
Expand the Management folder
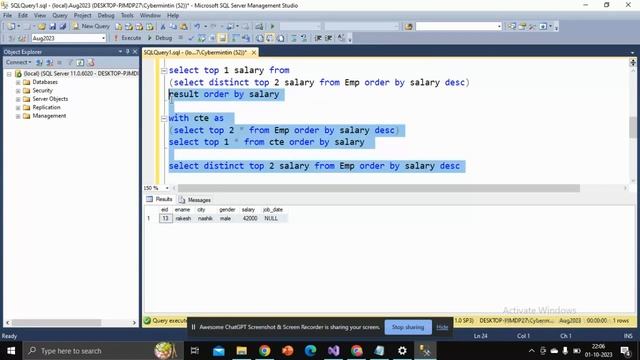[x=18, y=116]
